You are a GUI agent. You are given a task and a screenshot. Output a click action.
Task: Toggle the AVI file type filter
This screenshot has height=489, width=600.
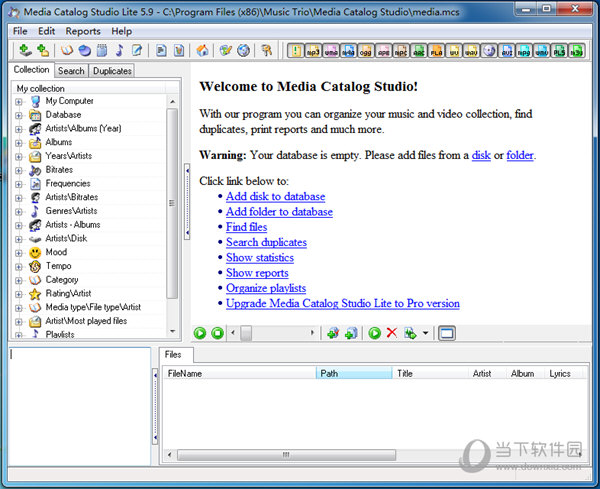tap(507, 51)
